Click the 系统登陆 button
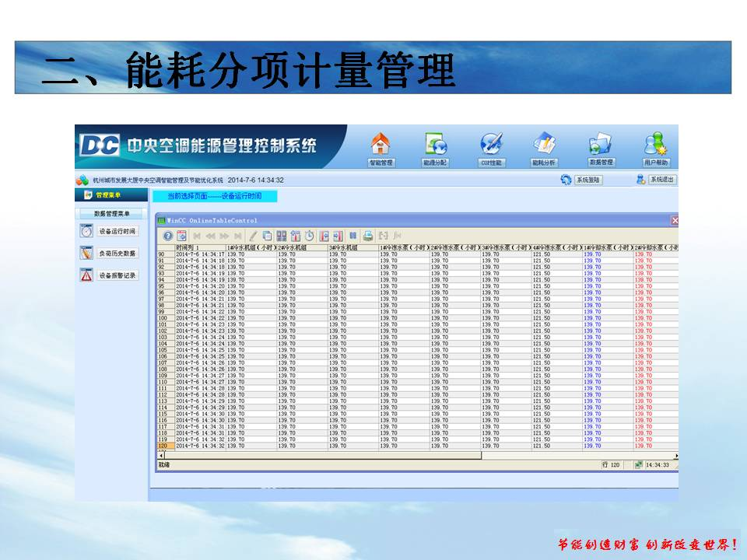This screenshot has height=560, width=747. point(581,180)
